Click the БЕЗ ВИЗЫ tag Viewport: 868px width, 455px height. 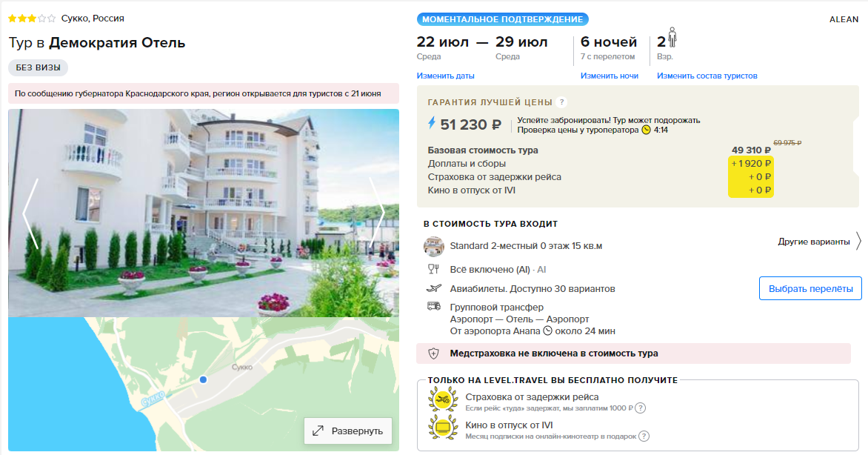click(39, 67)
